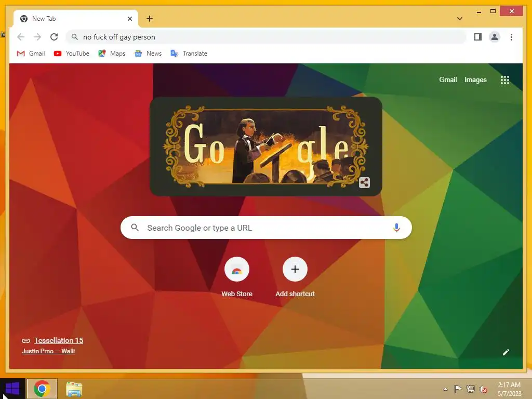Open the Chrome profile avatar
The height and width of the screenshot is (399, 532).
(x=495, y=37)
